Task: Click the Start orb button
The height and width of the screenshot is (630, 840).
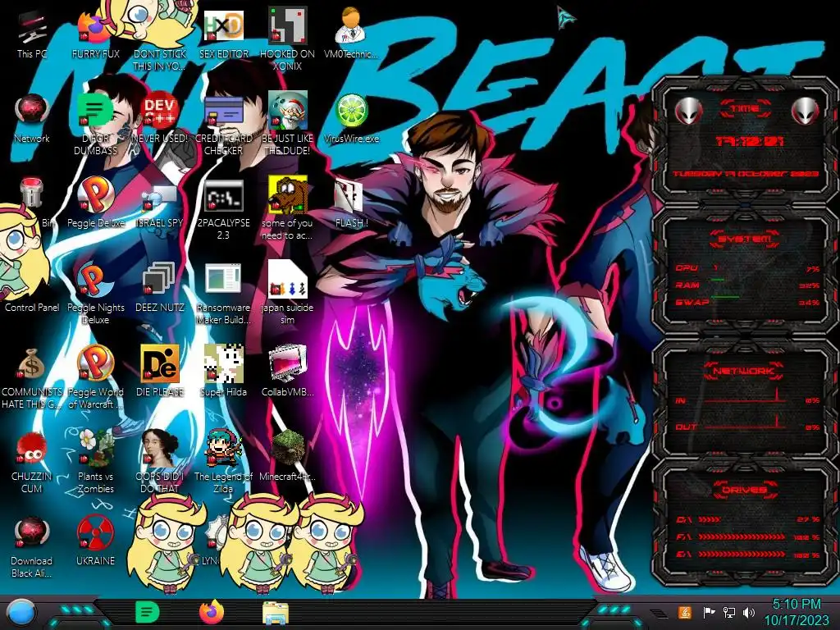Action: click(21, 612)
